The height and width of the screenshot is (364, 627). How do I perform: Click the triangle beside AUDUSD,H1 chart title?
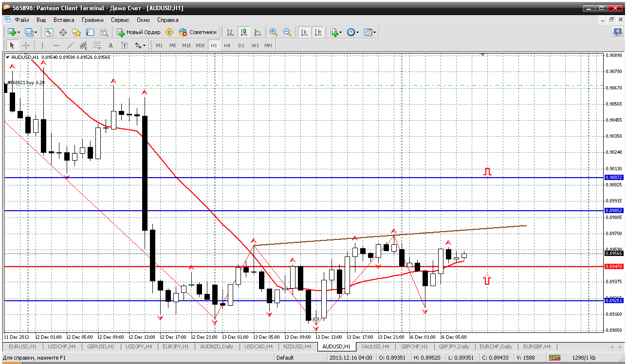point(7,57)
